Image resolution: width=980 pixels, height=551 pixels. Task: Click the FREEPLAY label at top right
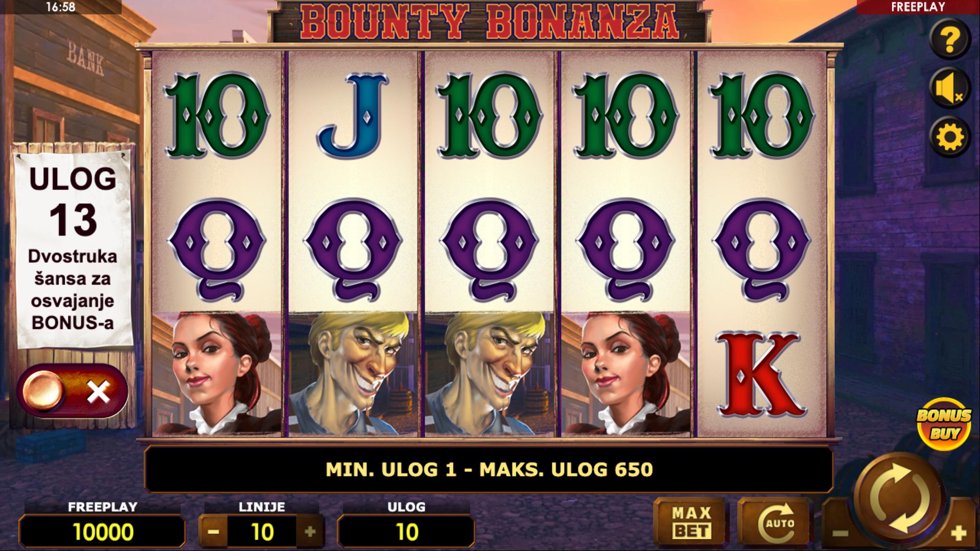[918, 7]
